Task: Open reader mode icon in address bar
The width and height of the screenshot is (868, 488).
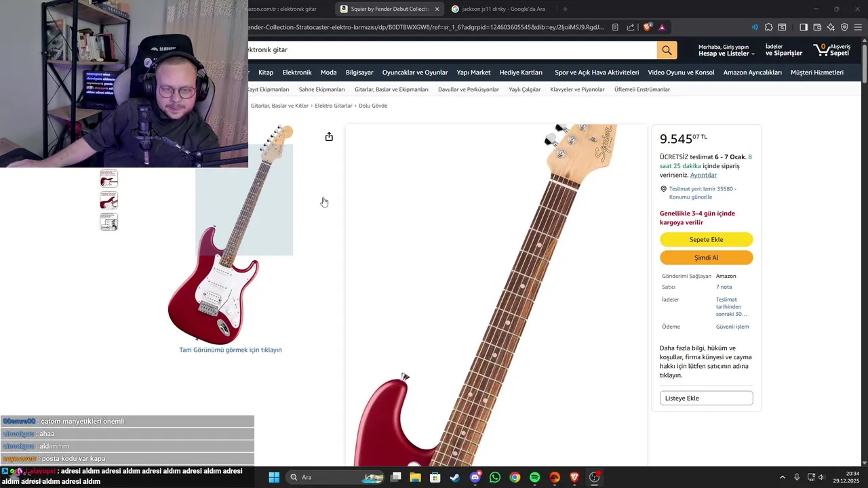Action: click(615, 27)
